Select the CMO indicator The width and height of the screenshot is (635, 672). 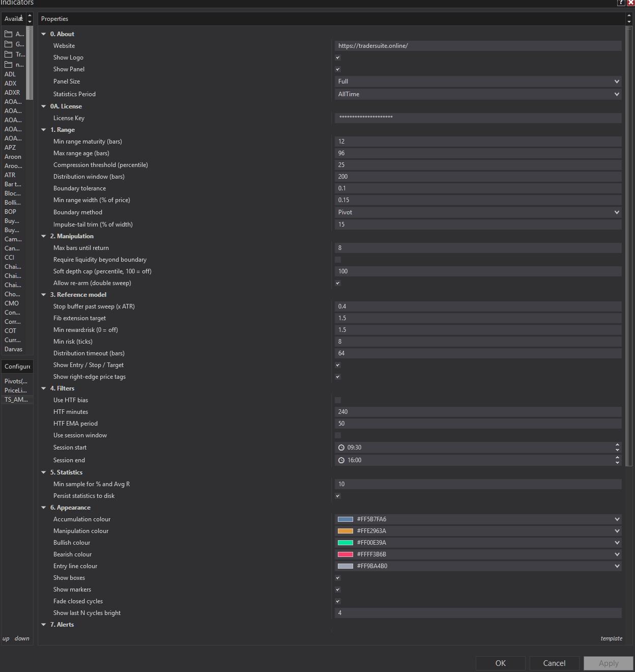click(12, 303)
